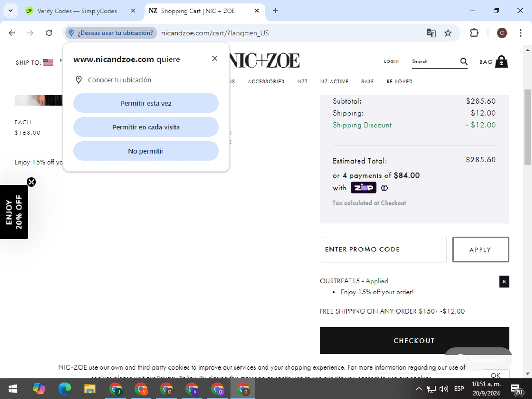The width and height of the screenshot is (532, 399).
Task: Open Chrome profile J taskbar icon
Action: [116, 389]
